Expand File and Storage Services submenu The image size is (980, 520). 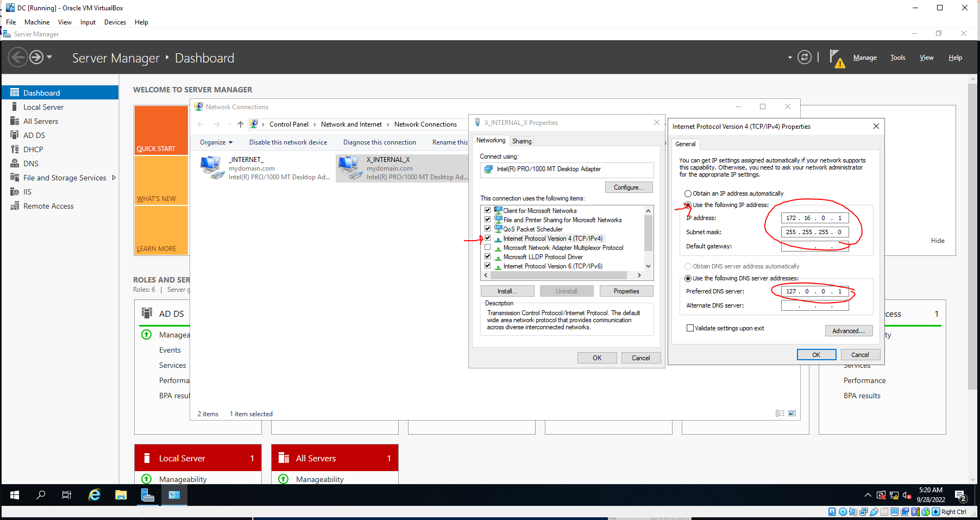tap(114, 178)
